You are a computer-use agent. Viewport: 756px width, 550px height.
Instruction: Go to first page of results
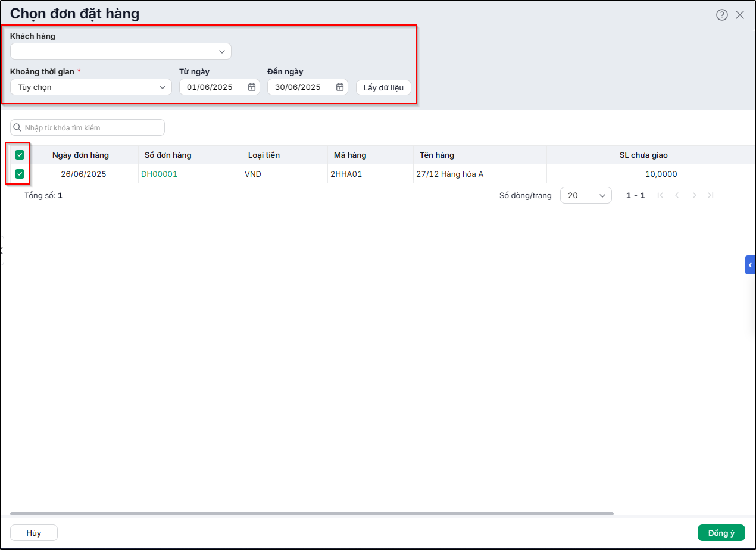tap(660, 195)
